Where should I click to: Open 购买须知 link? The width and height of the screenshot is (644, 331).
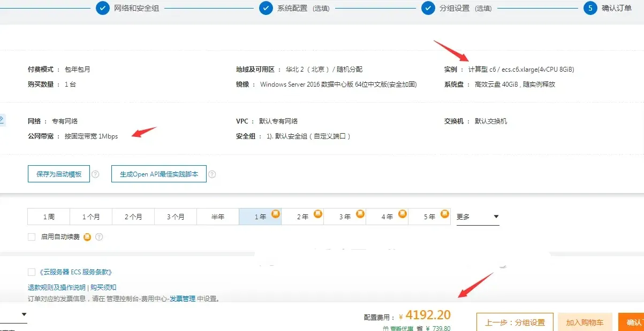click(103, 288)
